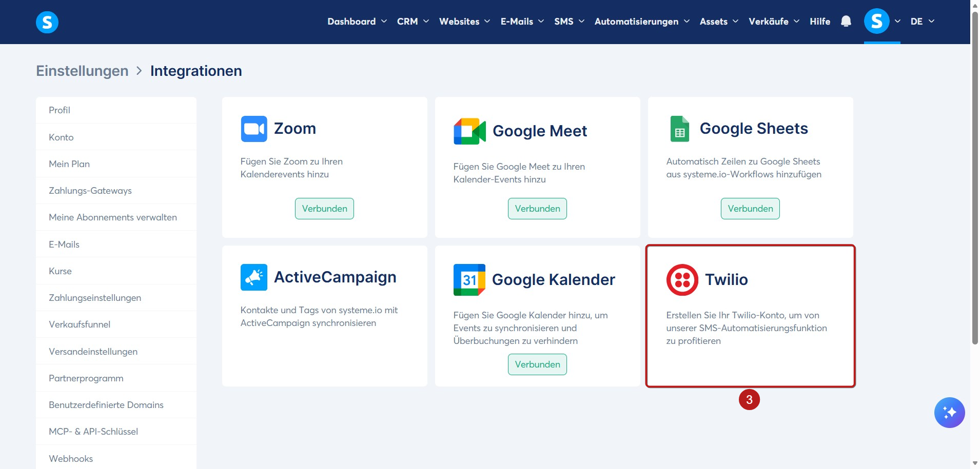The image size is (980, 469).
Task: Click Verbunden button under Google Kalender
Action: pyautogui.click(x=537, y=364)
